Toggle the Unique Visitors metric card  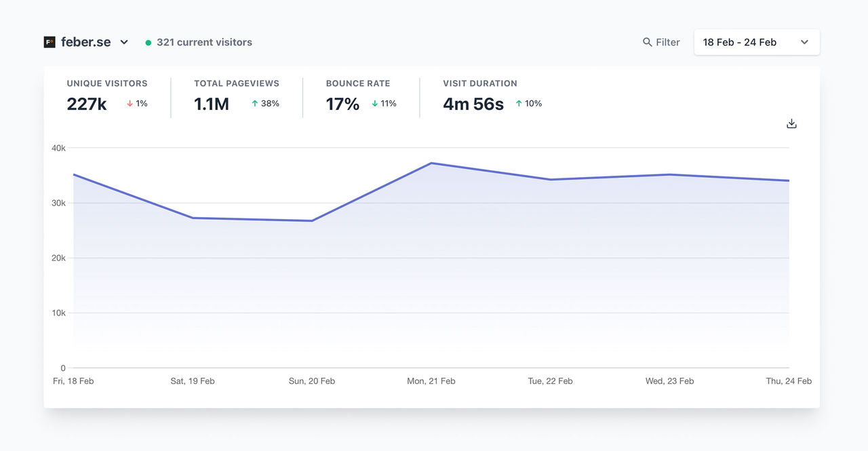click(x=107, y=95)
